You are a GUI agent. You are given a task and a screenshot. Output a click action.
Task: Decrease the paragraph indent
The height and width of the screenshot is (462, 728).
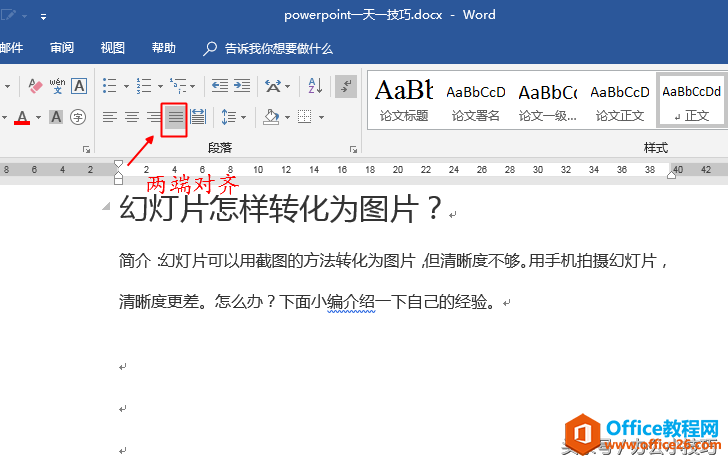coord(219,86)
